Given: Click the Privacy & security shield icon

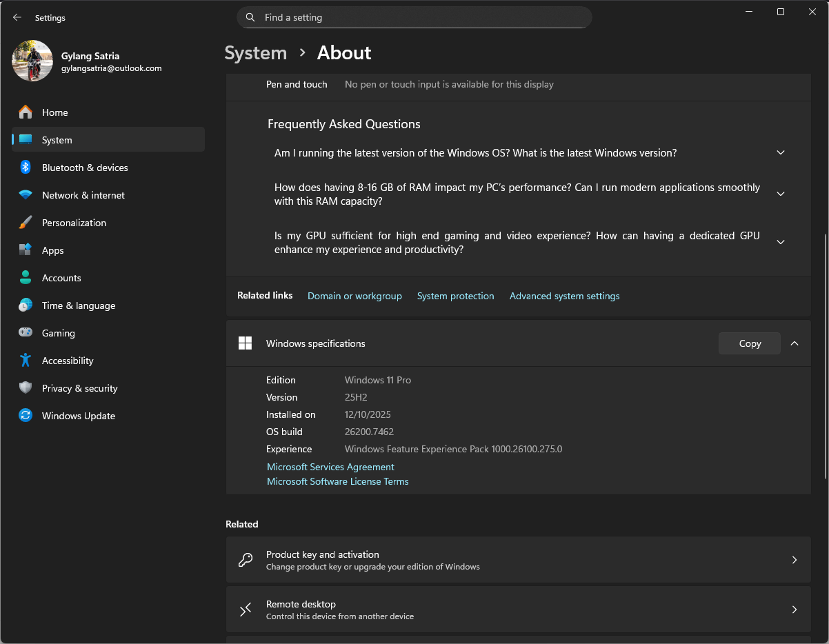Looking at the screenshot, I should pos(26,388).
